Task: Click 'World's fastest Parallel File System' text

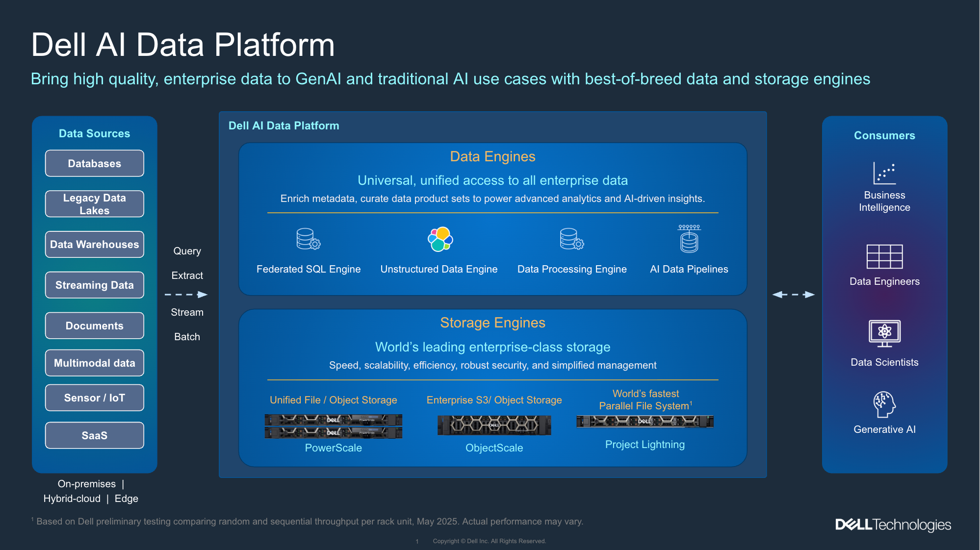Action: click(645, 400)
